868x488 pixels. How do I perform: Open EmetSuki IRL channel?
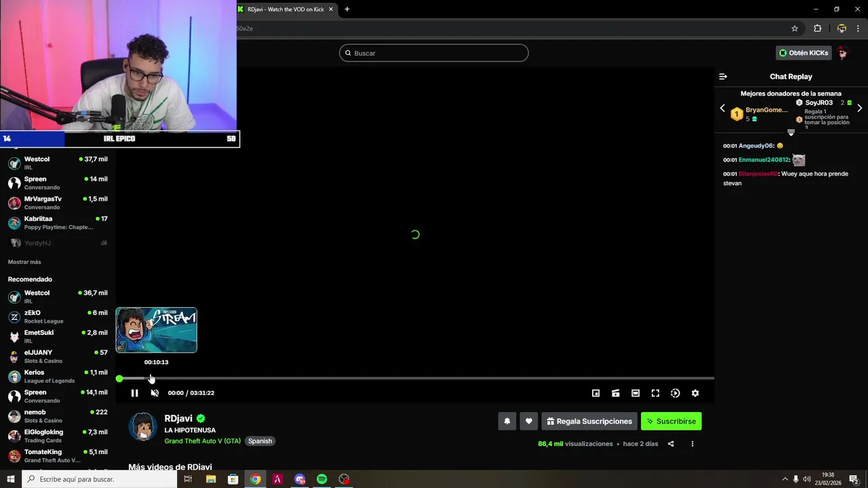pyautogui.click(x=58, y=336)
